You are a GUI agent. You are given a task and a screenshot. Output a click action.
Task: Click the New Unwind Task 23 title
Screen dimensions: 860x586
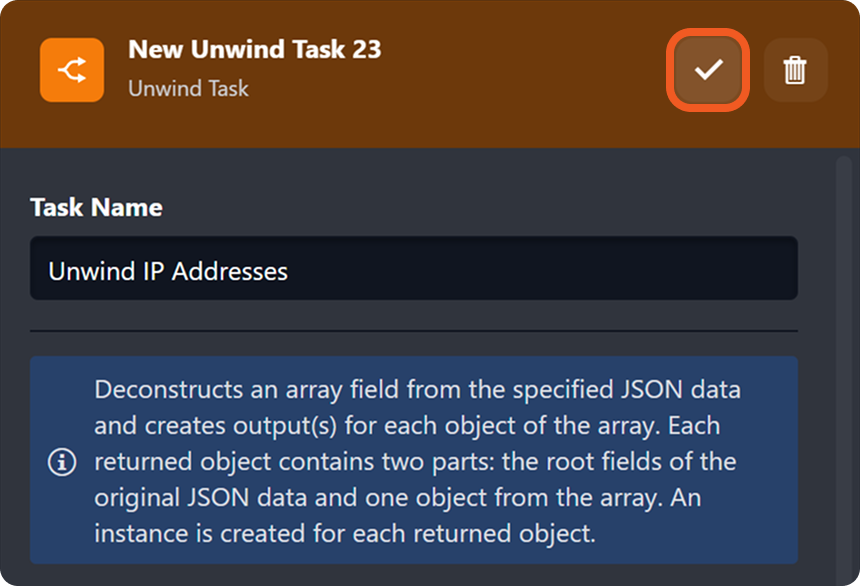255,49
